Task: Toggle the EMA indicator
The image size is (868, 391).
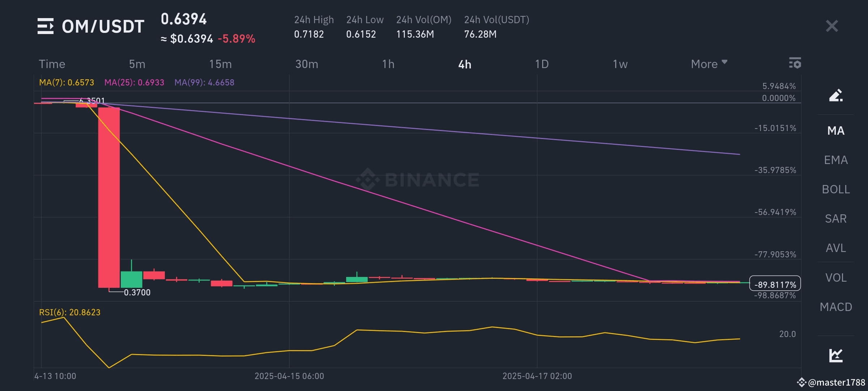Action: (x=836, y=160)
